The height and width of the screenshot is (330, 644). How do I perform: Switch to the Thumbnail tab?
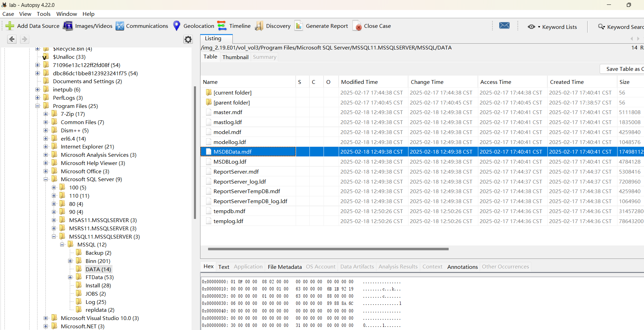click(236, 57)
